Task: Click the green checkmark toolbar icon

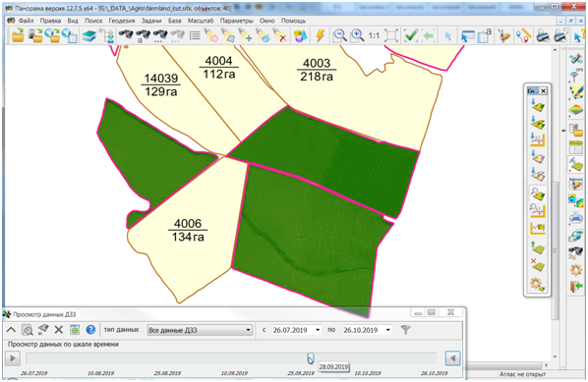Action: pyautogui.click(x=411, y=36)
